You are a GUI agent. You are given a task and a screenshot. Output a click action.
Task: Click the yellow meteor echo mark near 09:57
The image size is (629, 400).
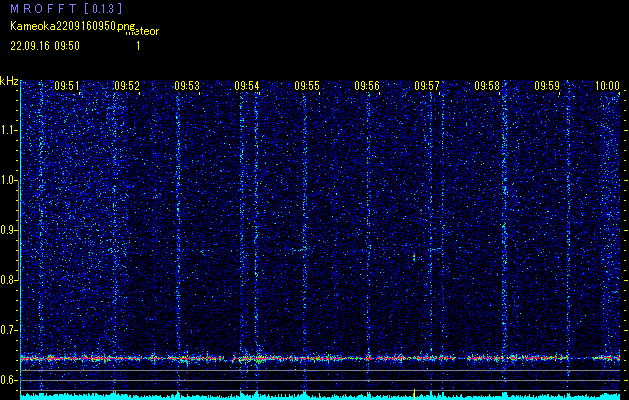coord(414,257)
